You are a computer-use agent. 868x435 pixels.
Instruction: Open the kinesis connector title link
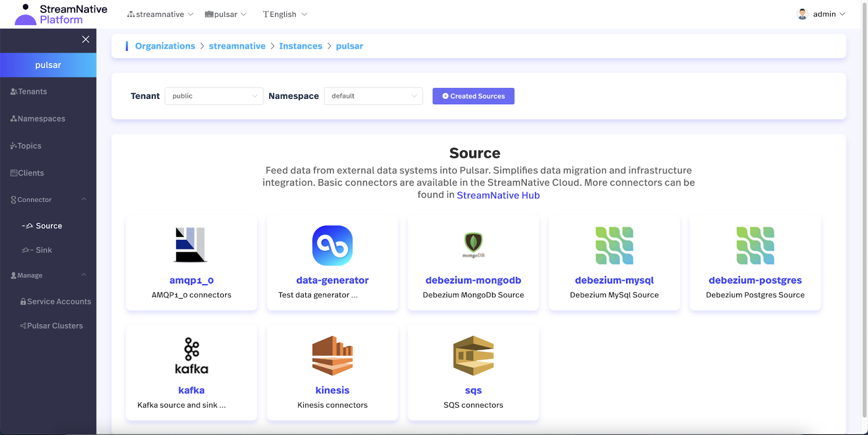point(333,390)
